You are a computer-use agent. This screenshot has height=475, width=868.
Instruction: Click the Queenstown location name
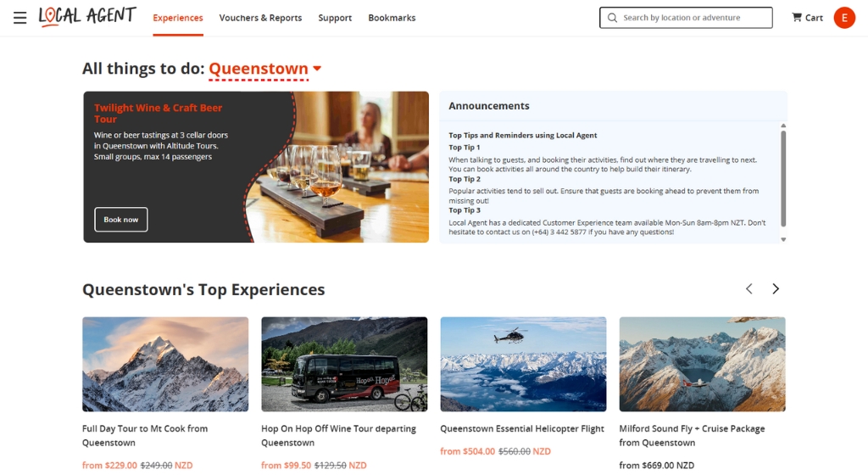tap(259, 69)
